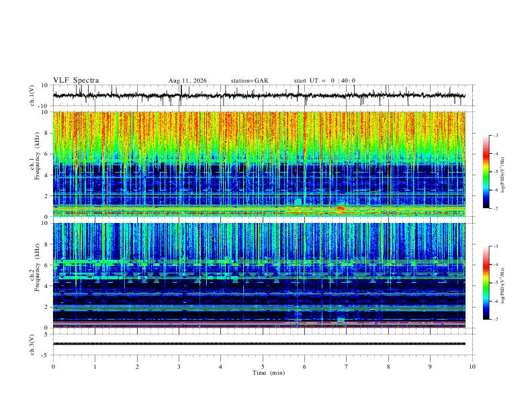The height and width of the screenshot is (411, 532).
Task: Click the -7 value on lower color scale
Action: pyautogui.click(x=496, y=320)
